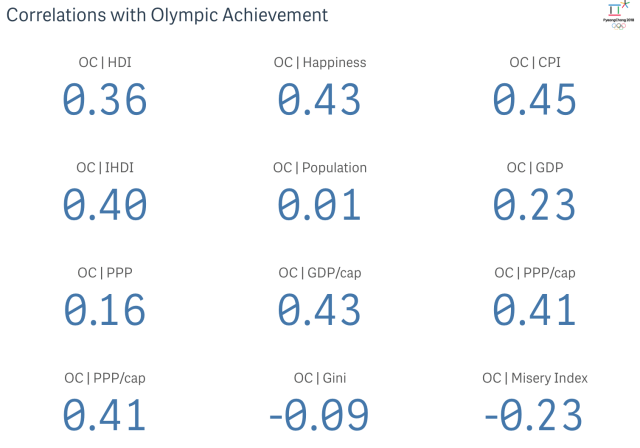Screen dimensions: 640x448
Task: Click the 0.40 IHDI value
Action: (105, 205)
